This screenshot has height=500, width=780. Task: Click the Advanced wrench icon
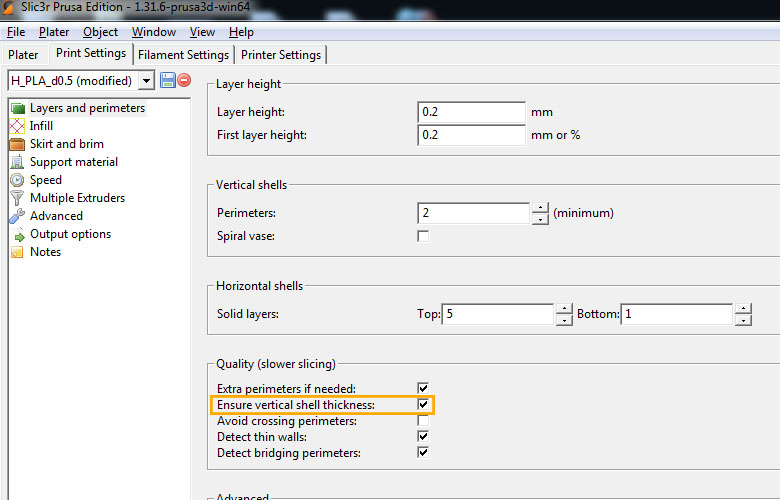pos(17,216)
